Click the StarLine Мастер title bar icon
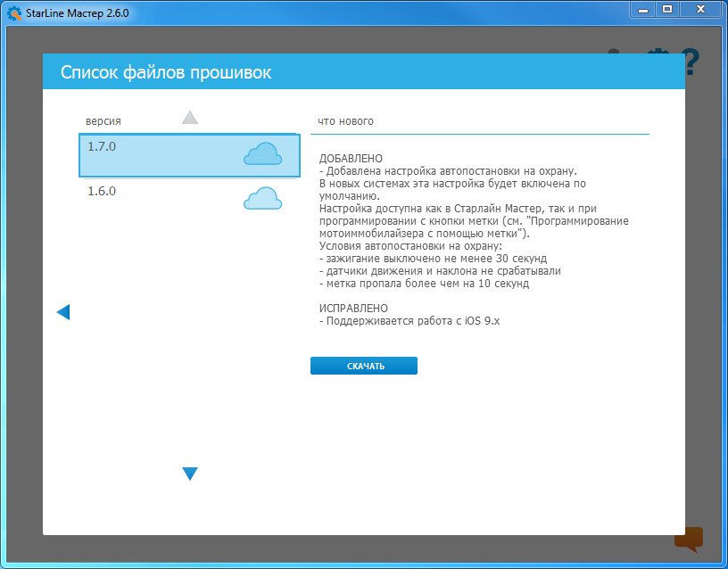 pos(14,12)
